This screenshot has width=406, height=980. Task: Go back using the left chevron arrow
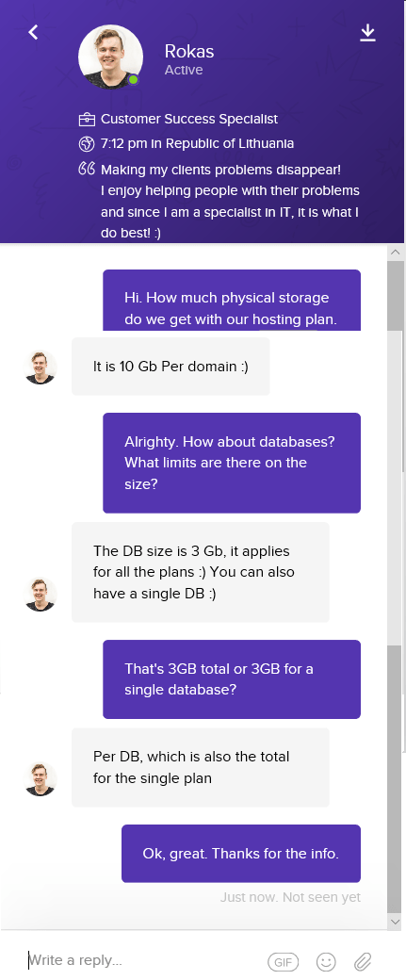coord(34,32)
